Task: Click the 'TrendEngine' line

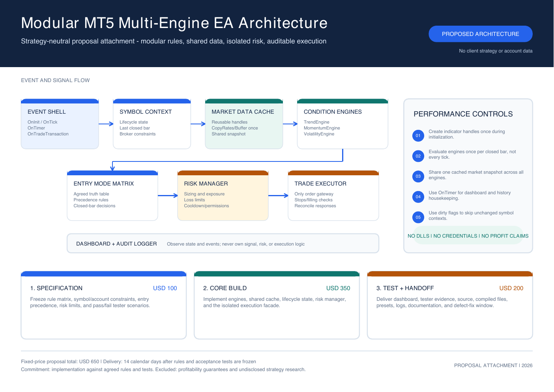Action: pos(316,122)
